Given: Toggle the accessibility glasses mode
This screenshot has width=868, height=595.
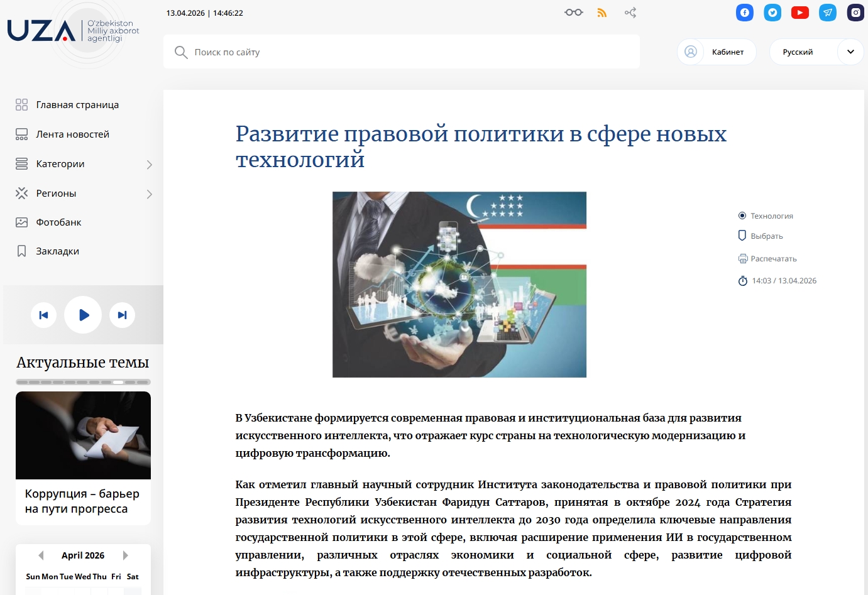Looking at the screenshot, I should click(573, 13).
